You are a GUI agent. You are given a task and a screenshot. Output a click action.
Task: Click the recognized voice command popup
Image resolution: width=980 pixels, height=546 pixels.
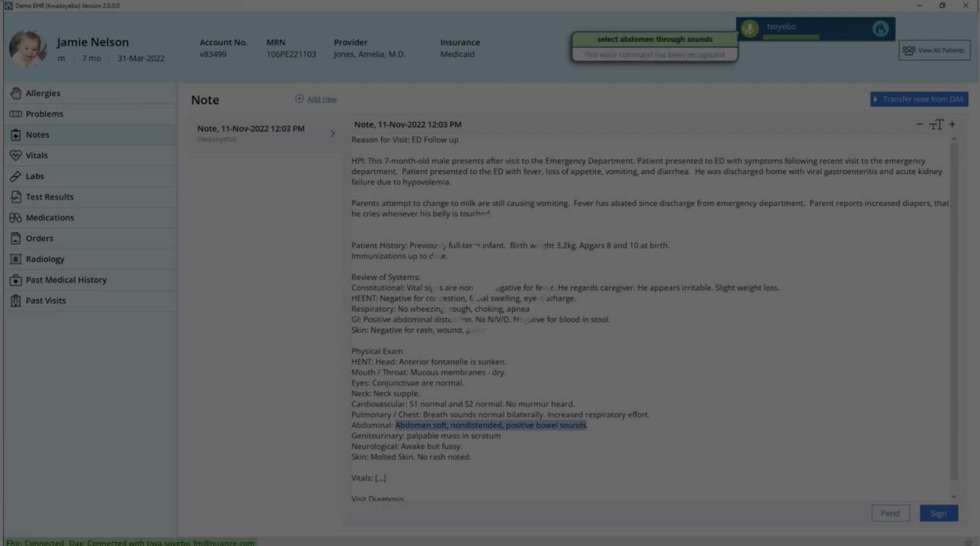point(655,47)
